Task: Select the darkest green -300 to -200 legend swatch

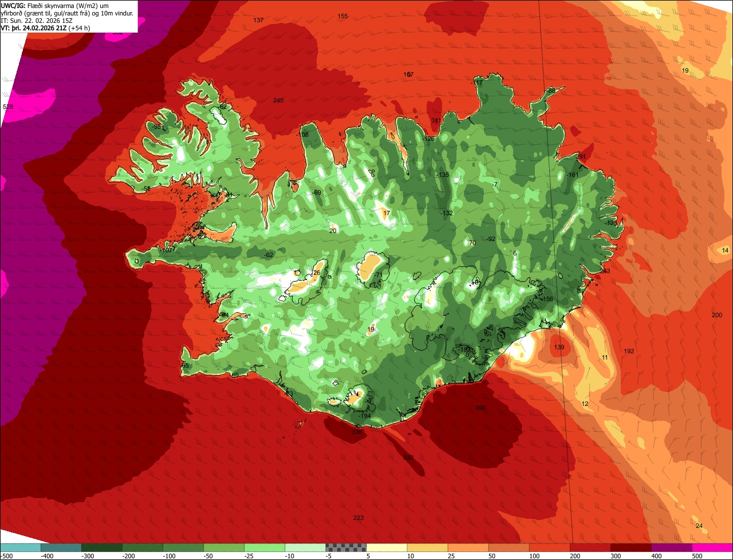Action: coord(102,547)
